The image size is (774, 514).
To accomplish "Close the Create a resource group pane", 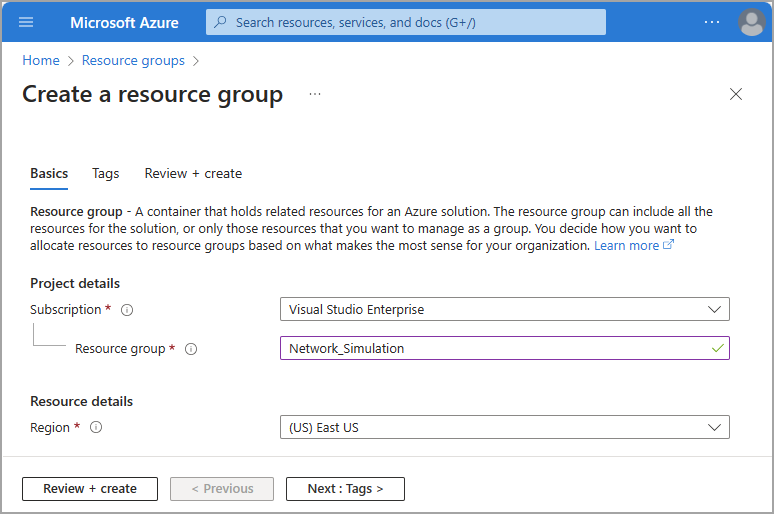I will 736,94.
